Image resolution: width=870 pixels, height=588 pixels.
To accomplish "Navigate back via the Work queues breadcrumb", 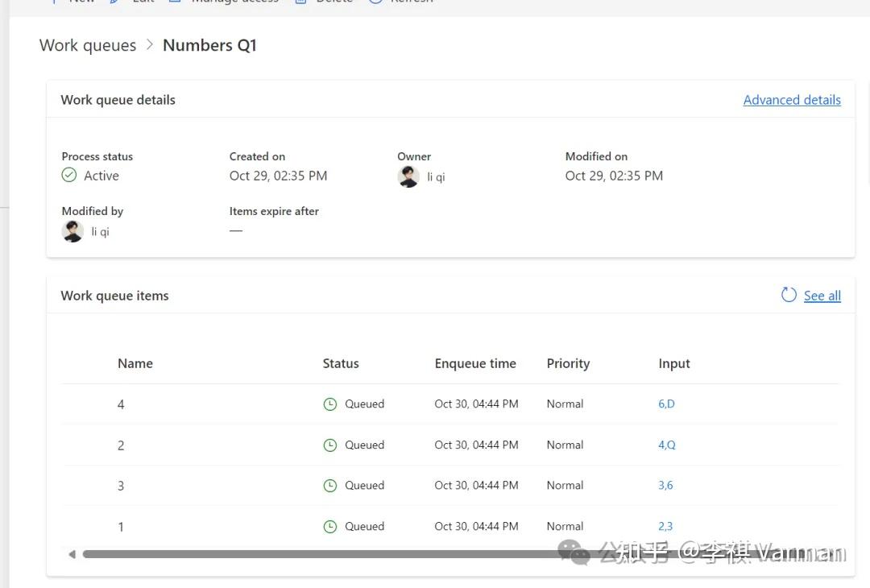I will pyautogui.click(x=87, y=45).
